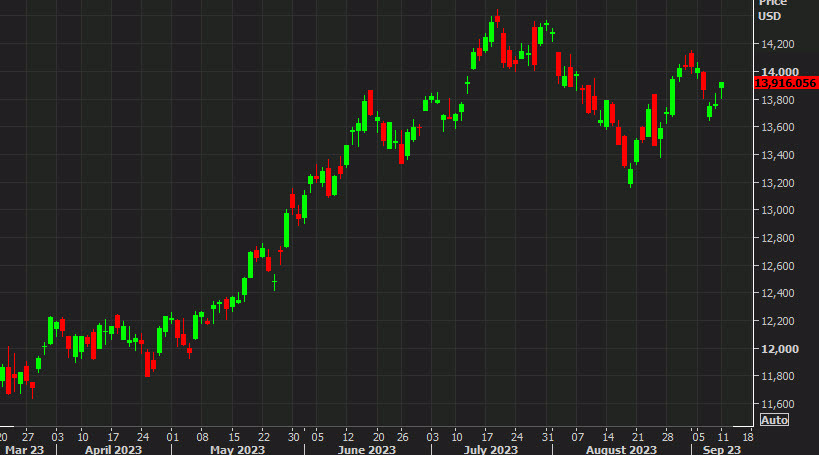Viewport: 819px width, 455px height.
Task: Click the Sep 23 month label
Action: click(721, 450)
